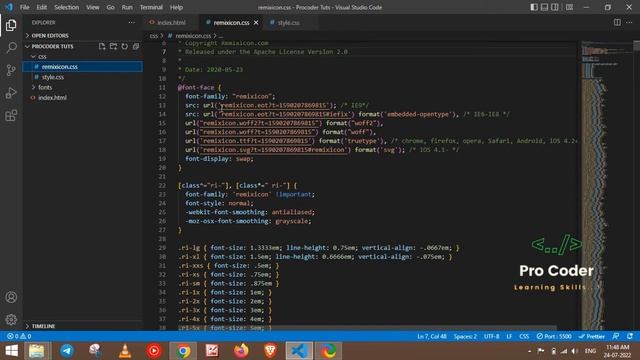Toggle secondary side bar layout icon
The image size is (640, 360).
click(555, 7)
